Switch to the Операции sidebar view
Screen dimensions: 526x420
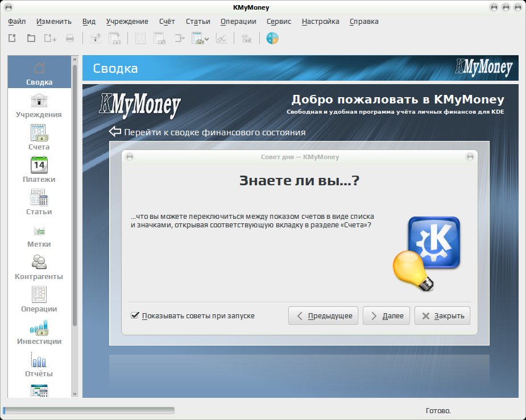click(39, 300)
